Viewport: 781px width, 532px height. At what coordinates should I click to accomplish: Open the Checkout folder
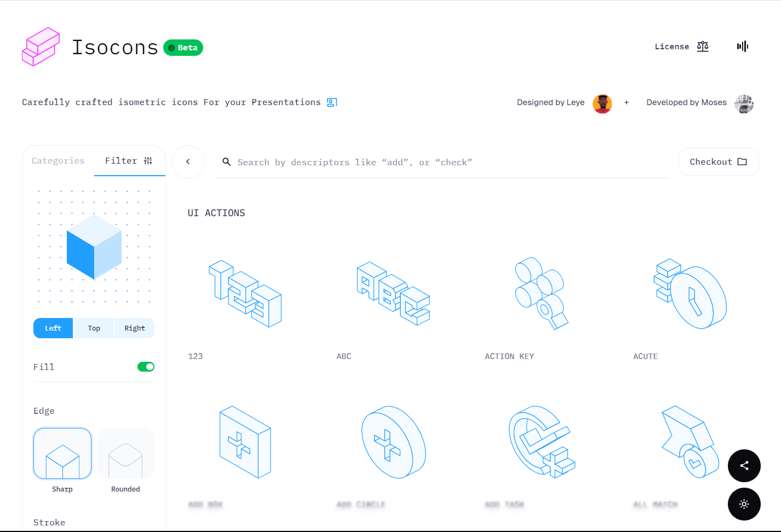718,162
